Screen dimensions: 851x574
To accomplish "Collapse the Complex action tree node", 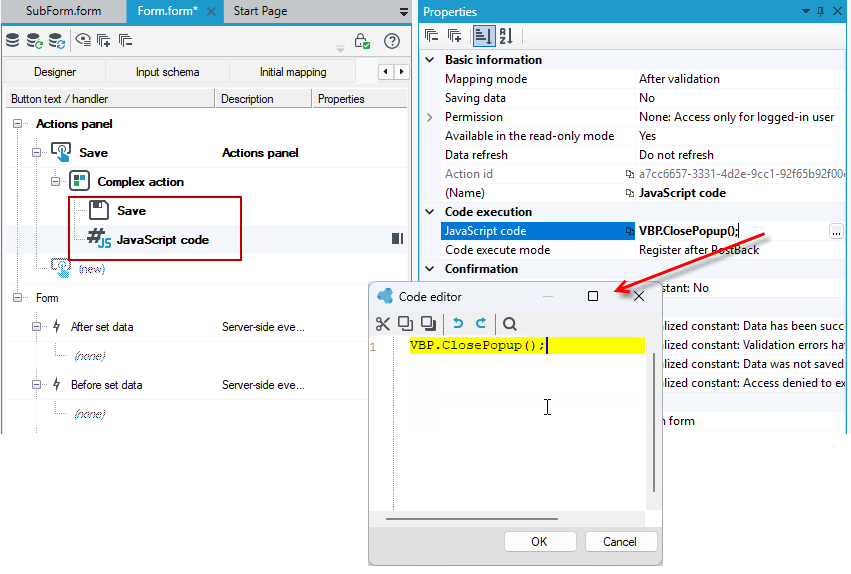I will click(x=55, y=181).
